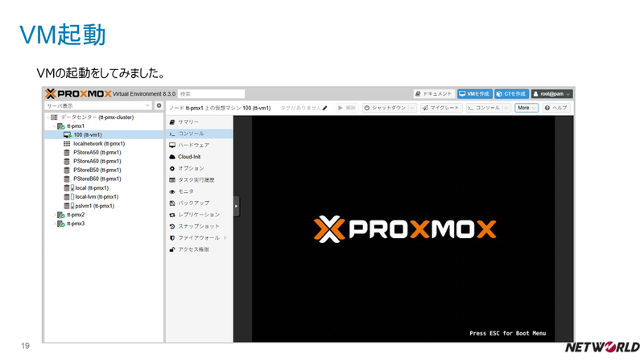
Task: Open the ハードウェア hardware tab
Action: point(200,146)
